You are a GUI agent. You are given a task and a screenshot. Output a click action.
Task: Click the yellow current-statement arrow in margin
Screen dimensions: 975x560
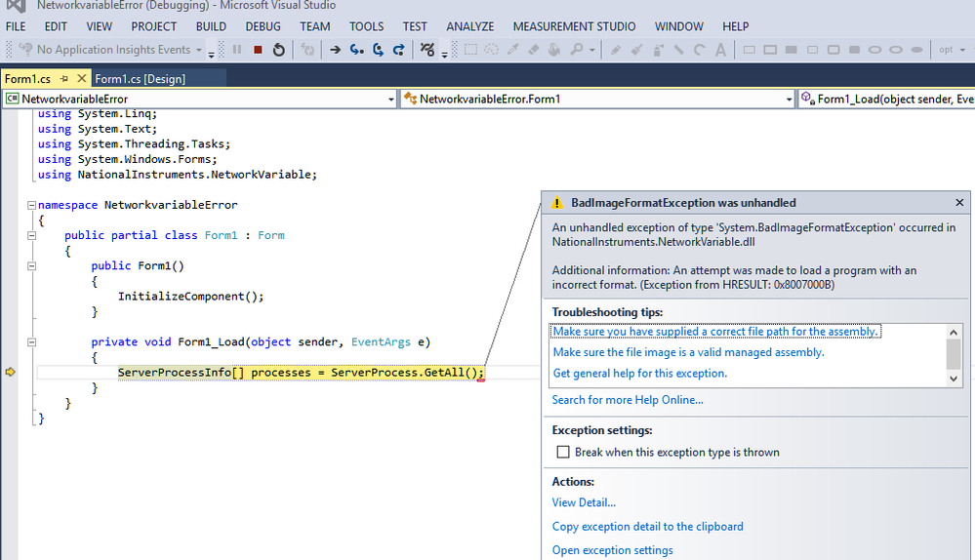point(10,372)
